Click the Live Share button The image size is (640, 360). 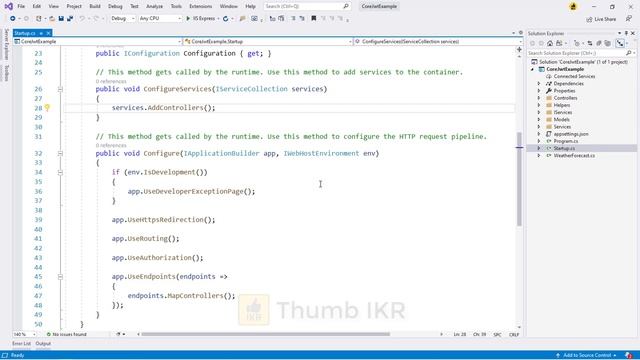click(601, 19)
